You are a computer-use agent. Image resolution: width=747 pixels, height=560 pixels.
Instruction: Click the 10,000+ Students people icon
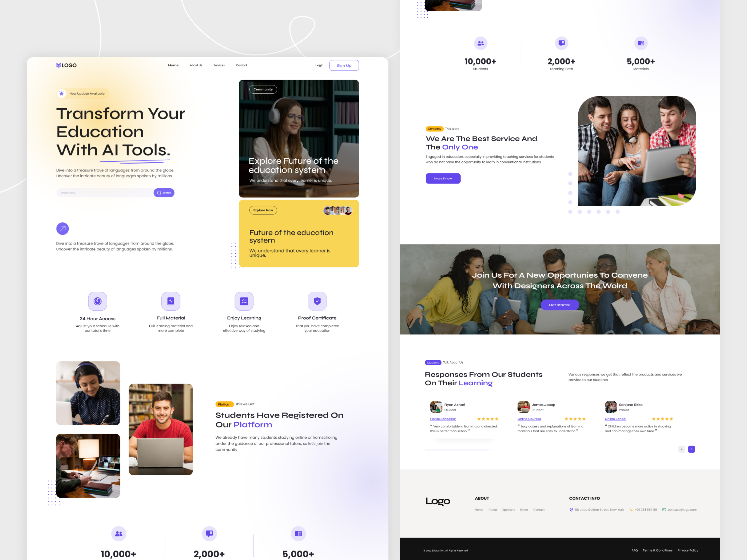point(481,43)
